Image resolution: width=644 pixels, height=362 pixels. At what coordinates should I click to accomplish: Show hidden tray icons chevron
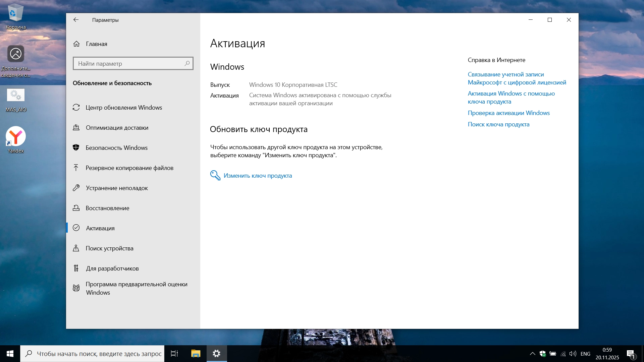(532, 354)
